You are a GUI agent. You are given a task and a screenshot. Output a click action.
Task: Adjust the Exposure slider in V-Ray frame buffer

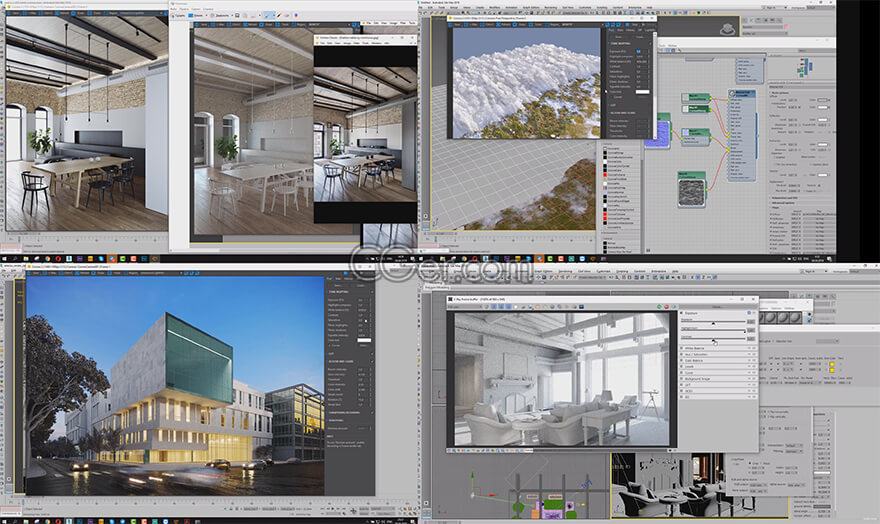tap(713, 323)
